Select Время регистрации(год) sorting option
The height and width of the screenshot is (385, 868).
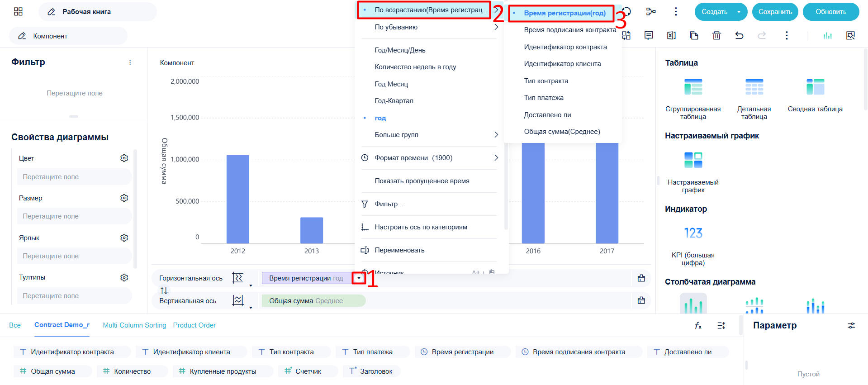click(564, 13)
